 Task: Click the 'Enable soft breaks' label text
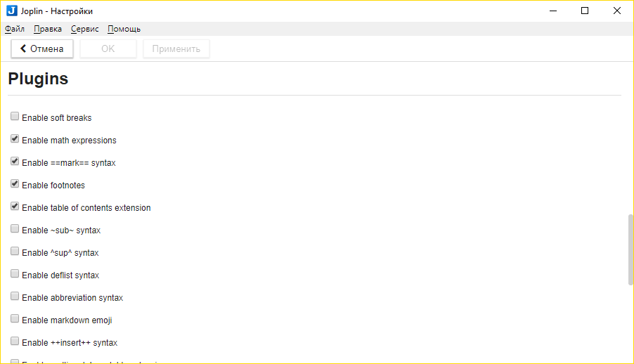tap(57, 117)
